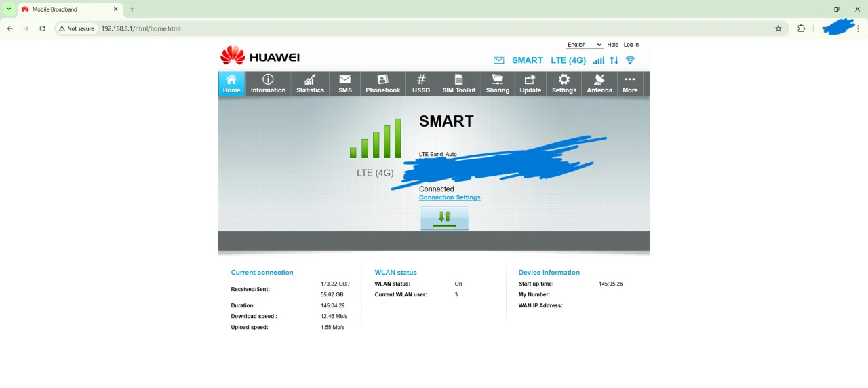Image resolution: width=868 pixels, height=388 pixels.
Task: Click the download speed value 12.46 Mb/s
Action: (x=334, y=316)
